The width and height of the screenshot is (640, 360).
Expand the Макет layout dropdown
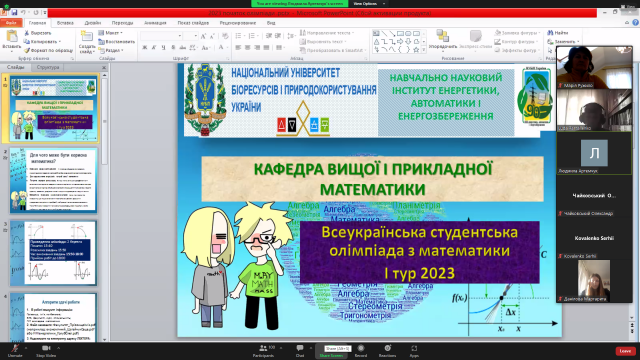(111, 33)
